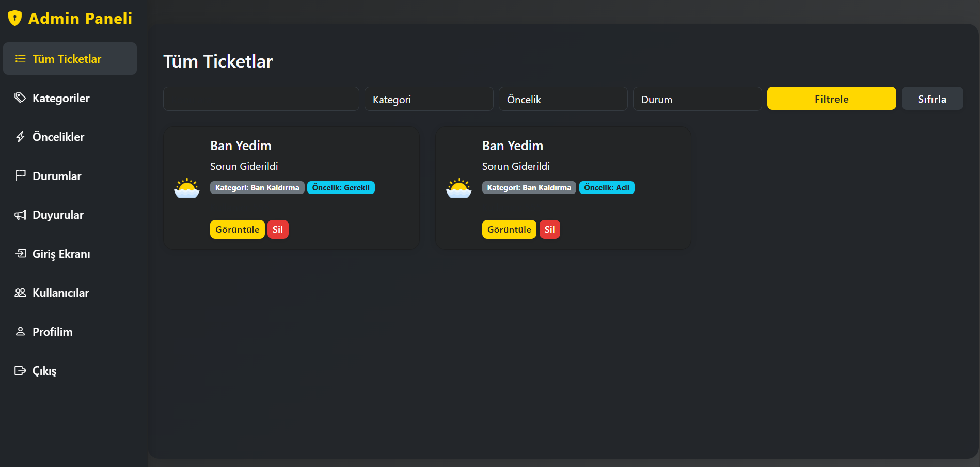Click the sun avatar on the Öncelik: Acil ticket
Viewport: 980px width, 467px height.
[459, 188]
